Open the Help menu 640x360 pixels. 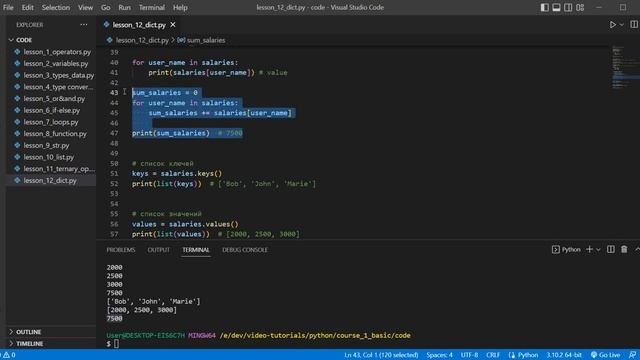pos(180,7)
